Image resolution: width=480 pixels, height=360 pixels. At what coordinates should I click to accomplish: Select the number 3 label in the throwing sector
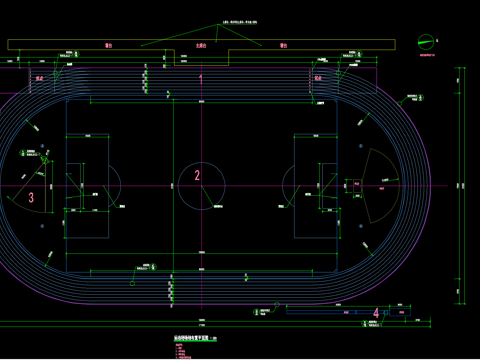(31, 197)
